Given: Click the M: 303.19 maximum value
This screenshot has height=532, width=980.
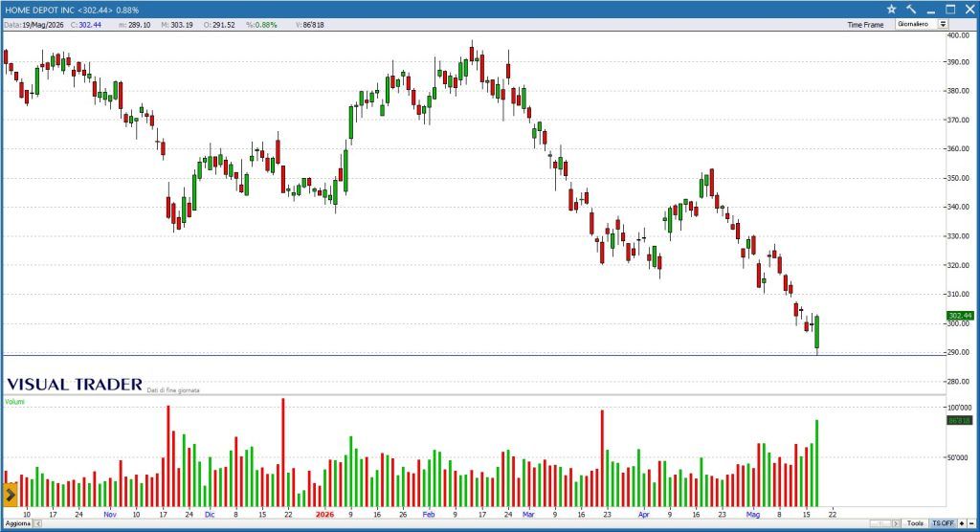Looking at the screenshot, I should tap(177, 24).
